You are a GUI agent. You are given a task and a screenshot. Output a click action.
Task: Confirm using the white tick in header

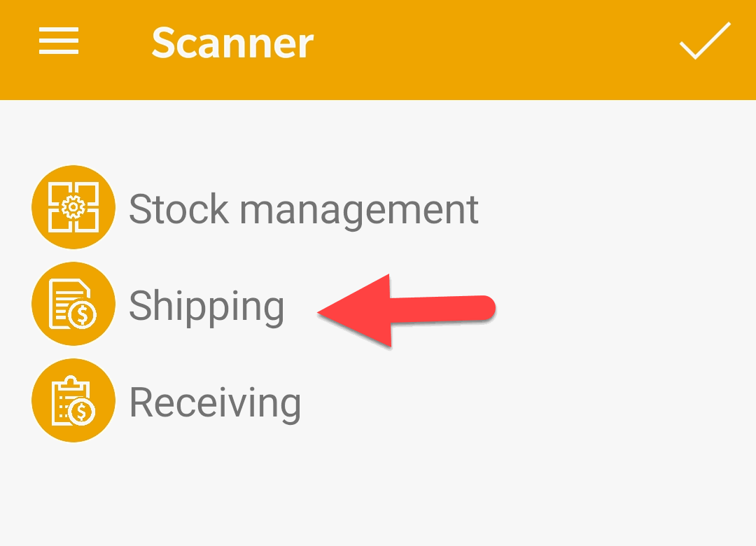point(705,41)
